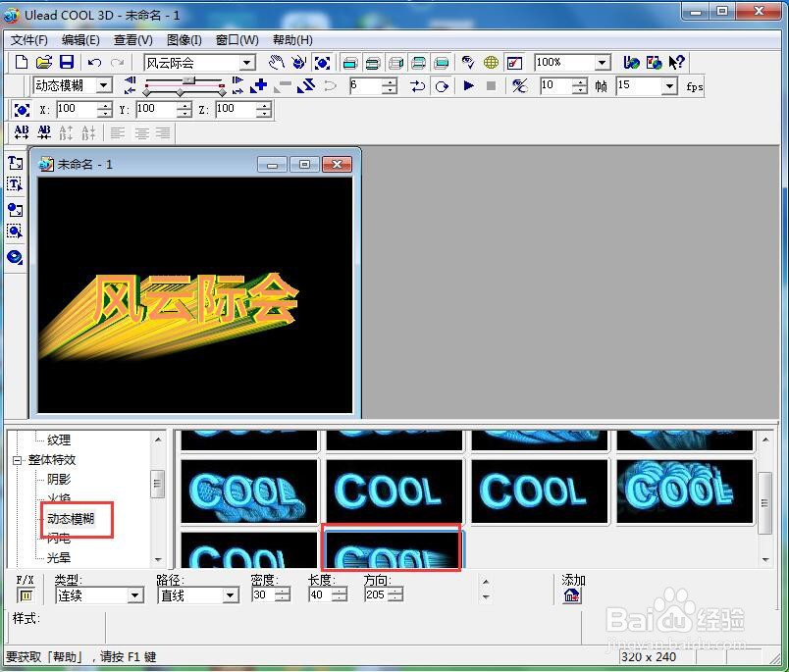Click the total frames field showing 10
Viewport: 789px width, 672px height.
tap(556, 86)
